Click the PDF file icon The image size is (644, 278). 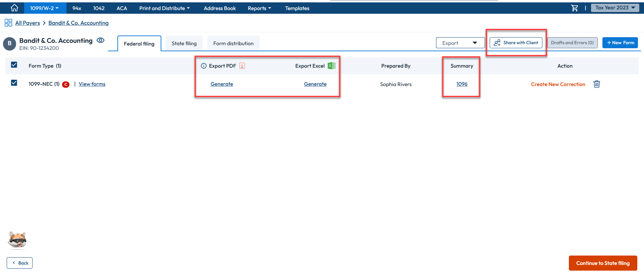coord(242,66)
